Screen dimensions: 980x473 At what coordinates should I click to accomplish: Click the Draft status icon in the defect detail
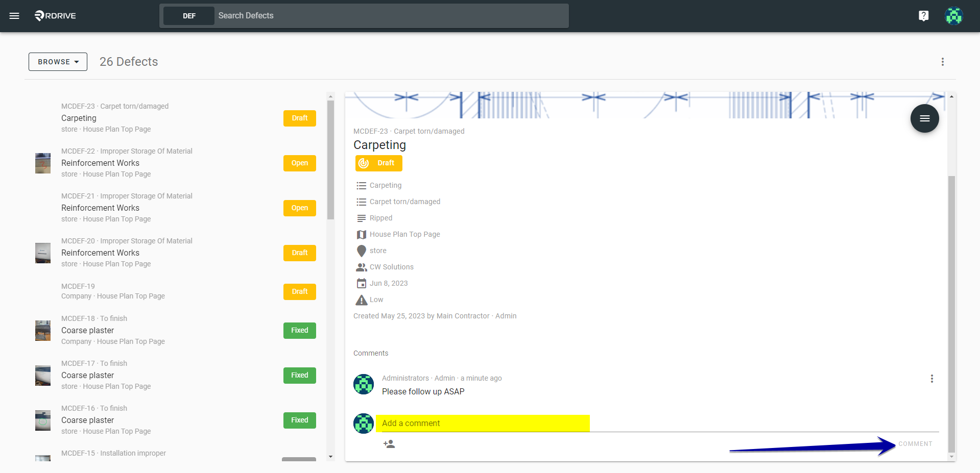pos(364,163)
